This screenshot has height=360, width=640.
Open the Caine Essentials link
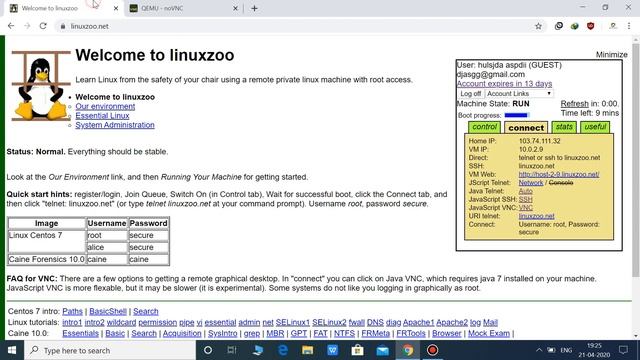pos(80,333)
